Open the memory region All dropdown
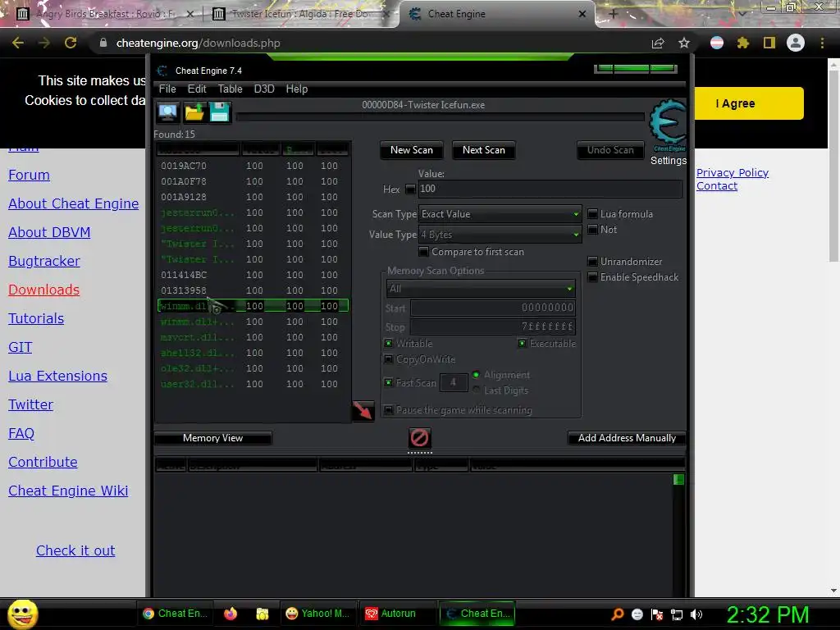Viewport: 840px width, 630px height. 481,288
